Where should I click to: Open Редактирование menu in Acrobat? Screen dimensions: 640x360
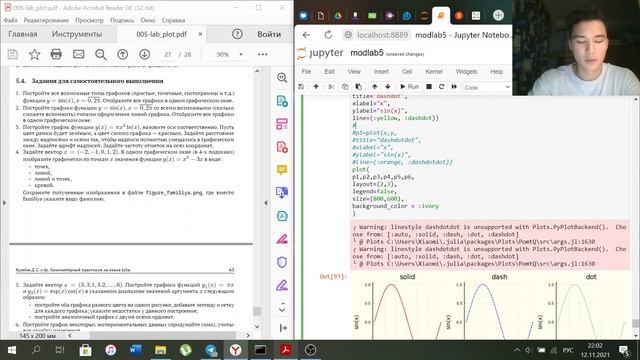coord(46,20)
